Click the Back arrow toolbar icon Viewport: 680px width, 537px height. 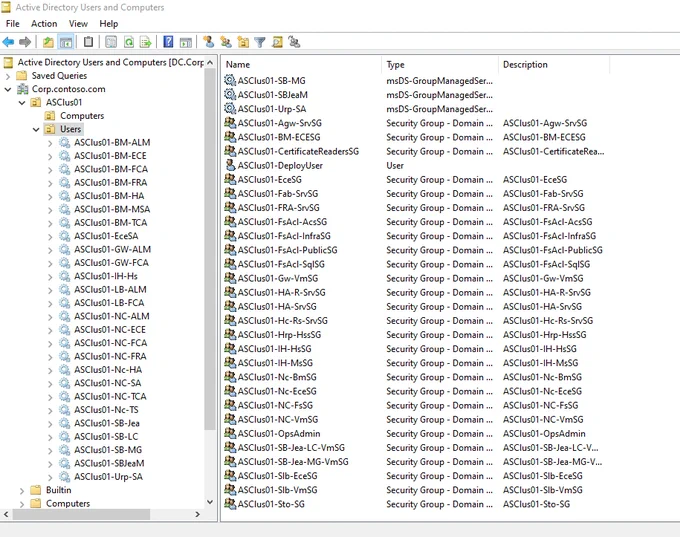point(8,42)
